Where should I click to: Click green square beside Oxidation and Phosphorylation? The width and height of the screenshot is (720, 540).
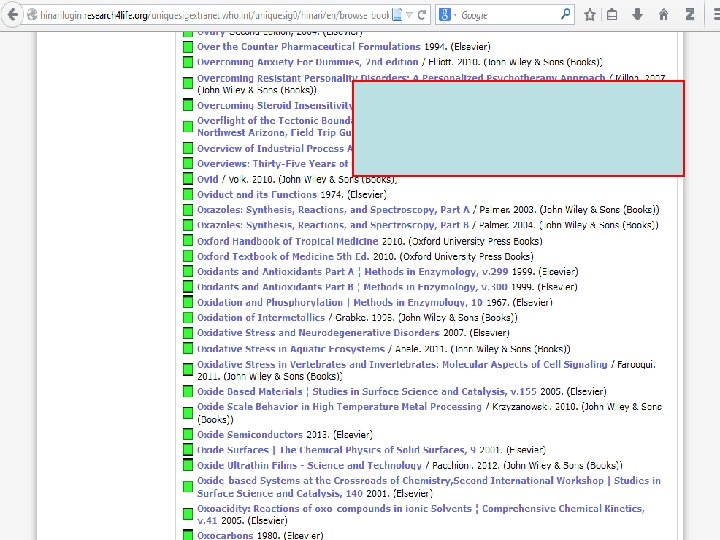(x=187, y=302)
